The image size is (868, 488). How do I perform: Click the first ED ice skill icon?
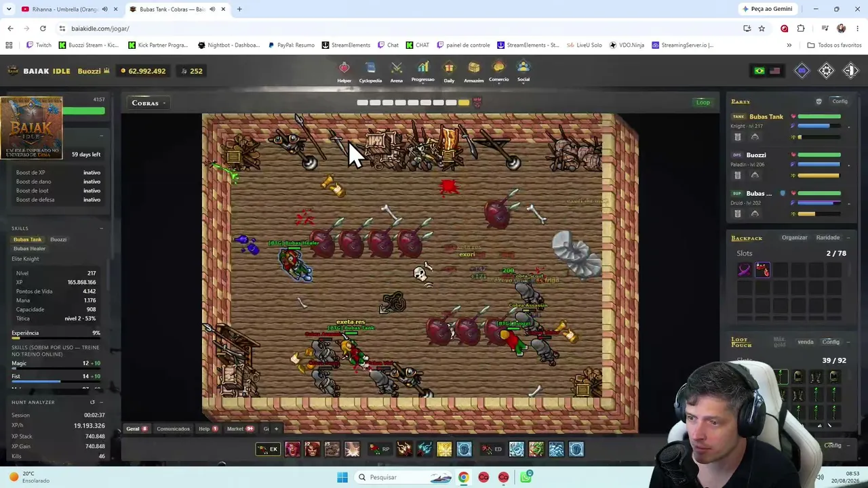[x=517, y=449]
